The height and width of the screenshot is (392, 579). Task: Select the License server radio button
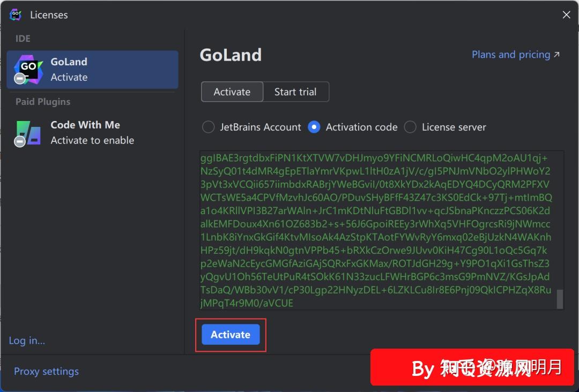pos(410,127)
